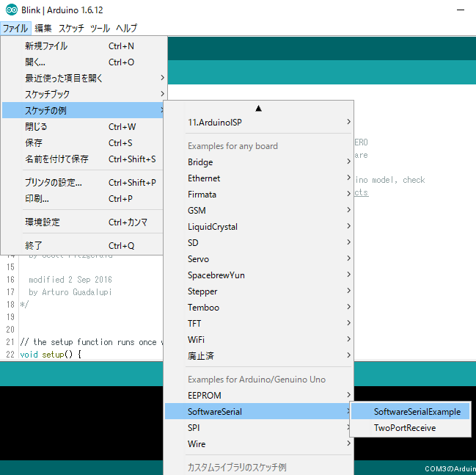Expand SD examples submenu
The image size is (476, 475).
tap(259, 243)
